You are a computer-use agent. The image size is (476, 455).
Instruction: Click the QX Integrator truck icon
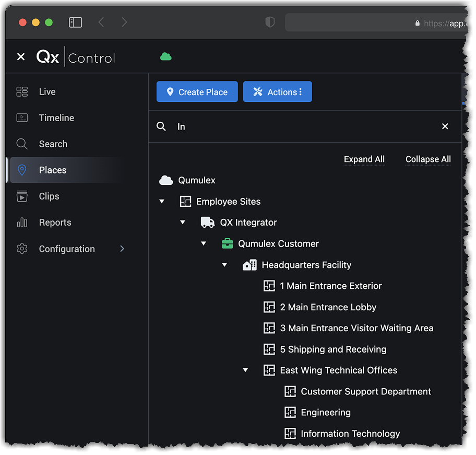pyautogui.click(x=208, y=223)
